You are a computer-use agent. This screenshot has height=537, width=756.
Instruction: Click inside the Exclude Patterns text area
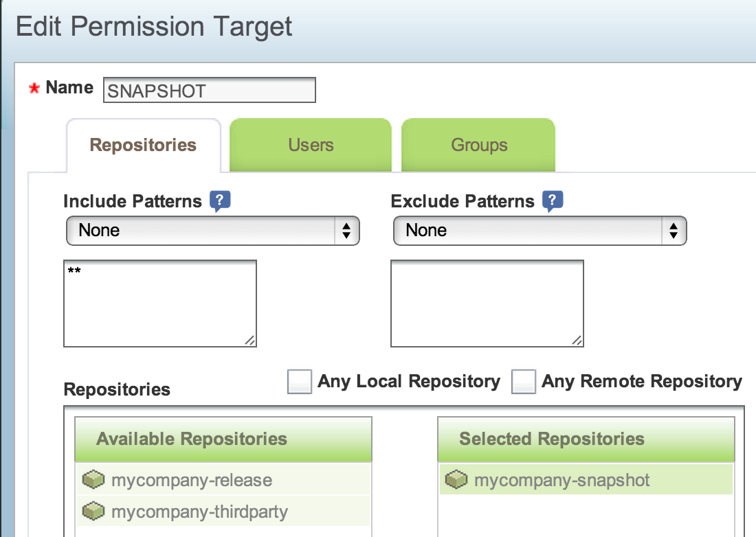pyautogui.click(x=487, y=304)
